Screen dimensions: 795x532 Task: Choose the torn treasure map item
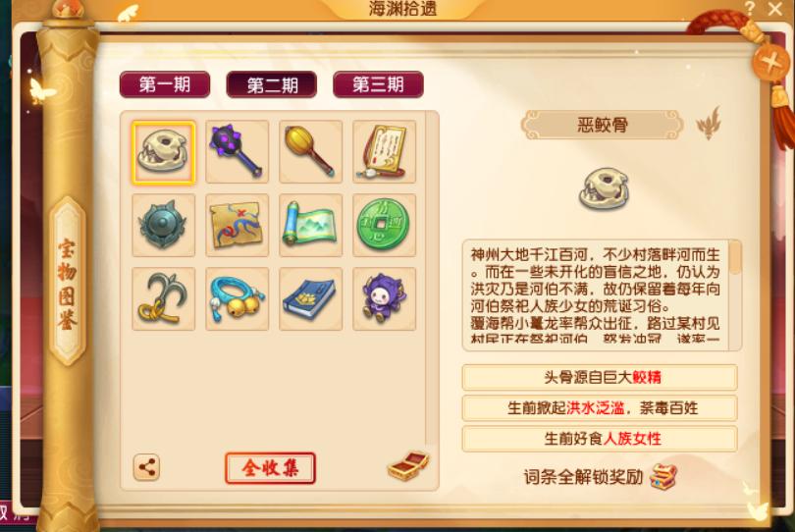(237, 225)
